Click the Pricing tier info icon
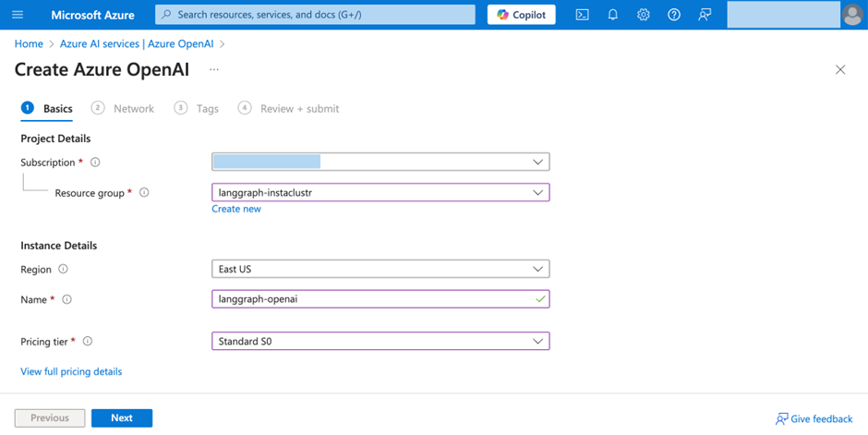This screenshot has height=435, width=868. pyautogui.click(x=88, y=342)
